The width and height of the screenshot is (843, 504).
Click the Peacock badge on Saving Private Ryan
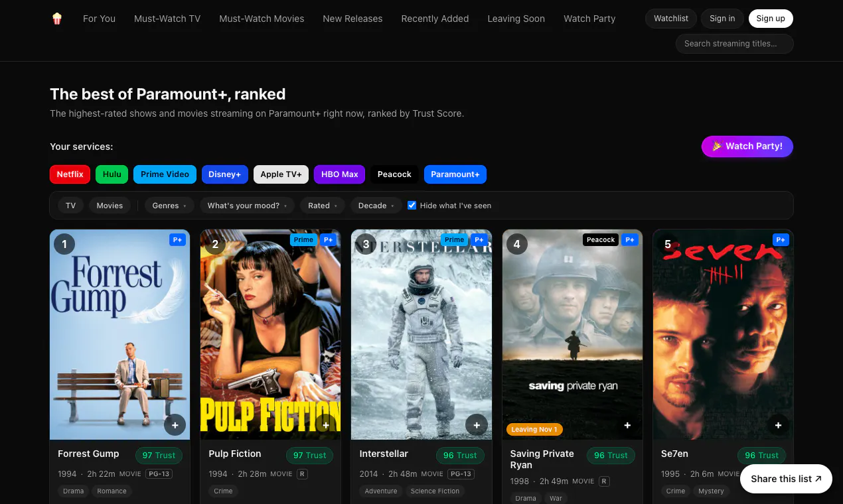tap(601, 240)
